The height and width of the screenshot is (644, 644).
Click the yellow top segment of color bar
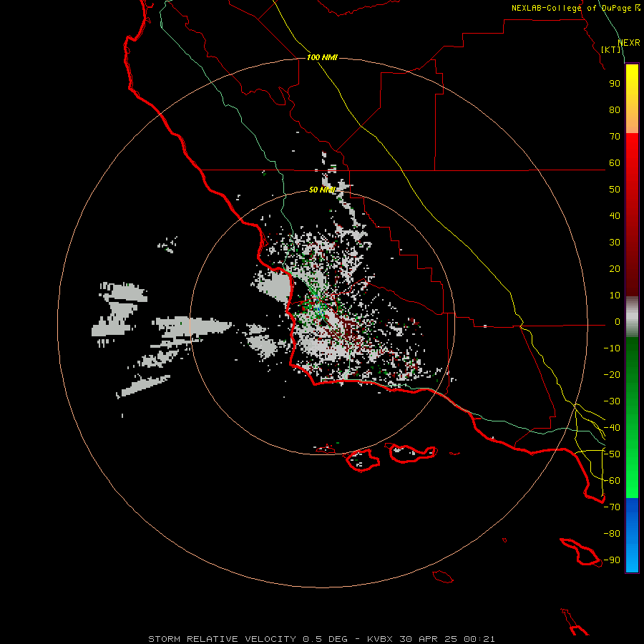(632, 99)
